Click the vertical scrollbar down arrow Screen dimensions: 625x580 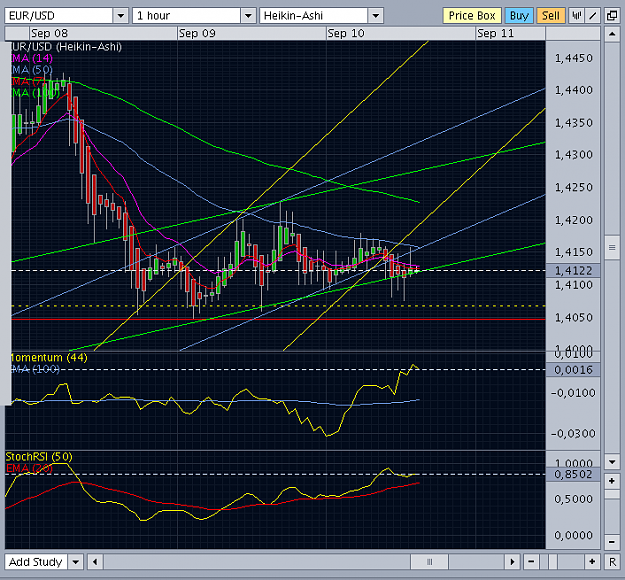coord(612,462)
